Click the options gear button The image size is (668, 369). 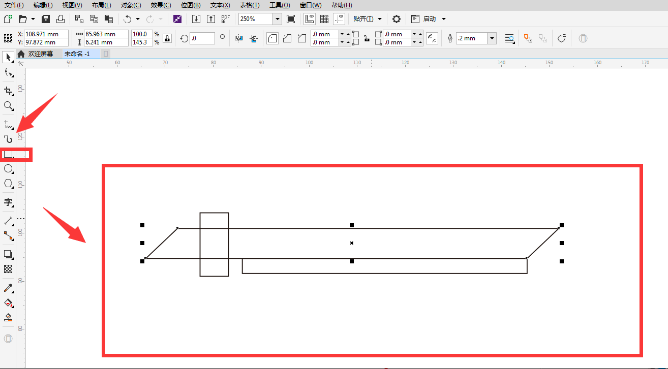tap(396, 19)
